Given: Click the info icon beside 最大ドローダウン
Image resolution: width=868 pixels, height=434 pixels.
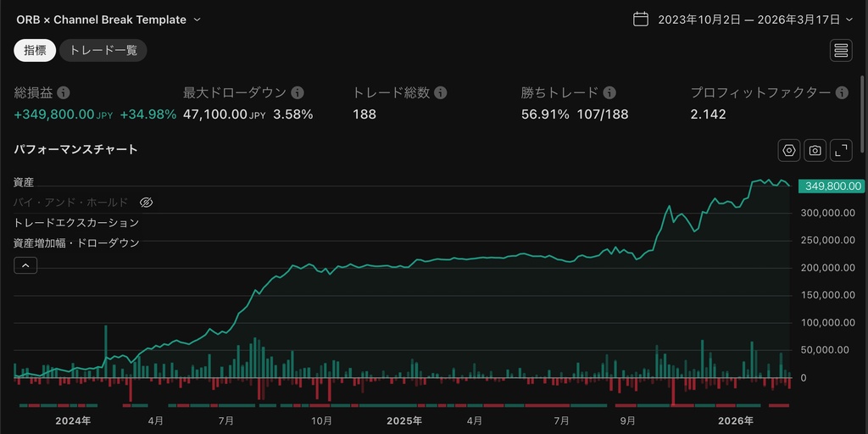Looking at the screenshot, I should tap(298, 93).
